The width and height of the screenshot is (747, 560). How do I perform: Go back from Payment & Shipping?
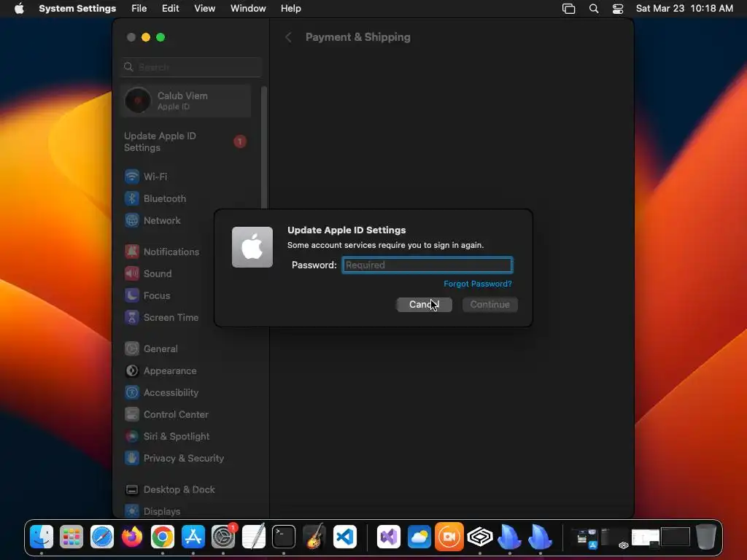[288, 37]
